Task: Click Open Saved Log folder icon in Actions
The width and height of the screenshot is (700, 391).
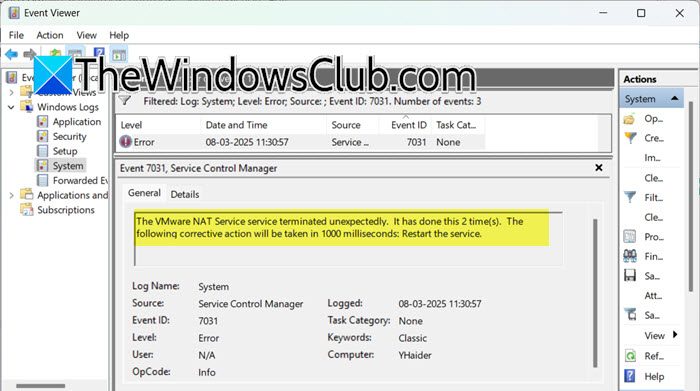Action: coord(629,119)
